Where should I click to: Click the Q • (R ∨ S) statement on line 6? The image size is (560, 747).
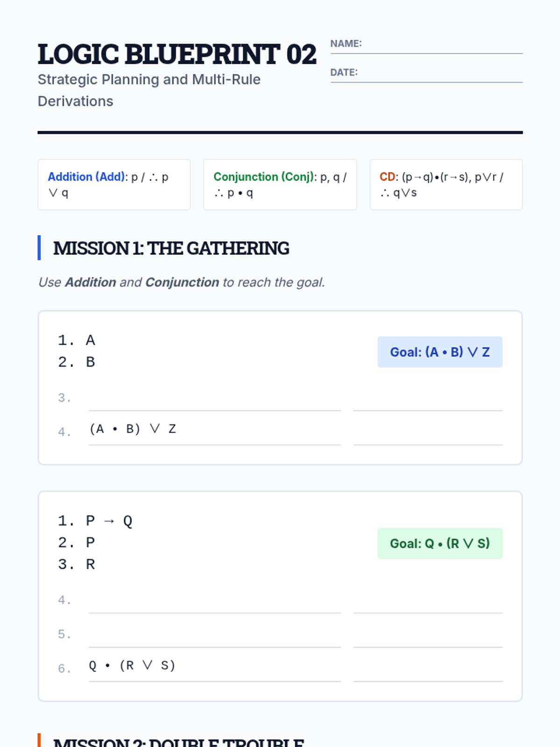click(132, 665)
